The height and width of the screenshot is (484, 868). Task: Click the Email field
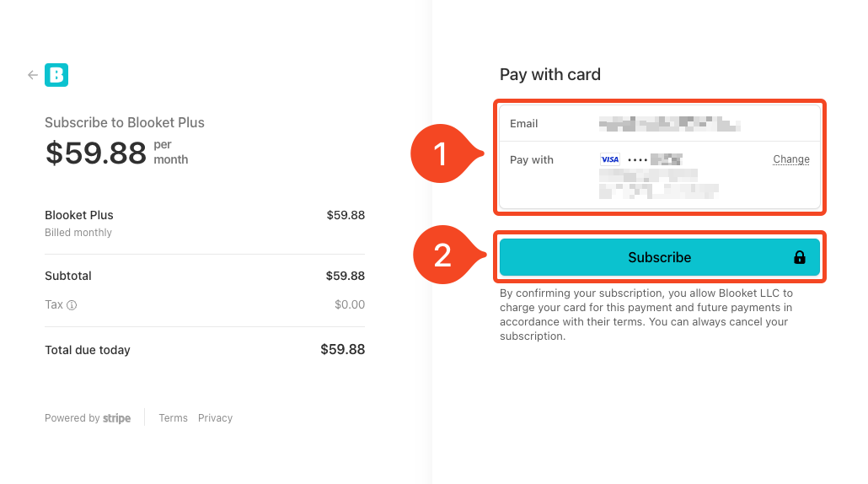point(659,123)
